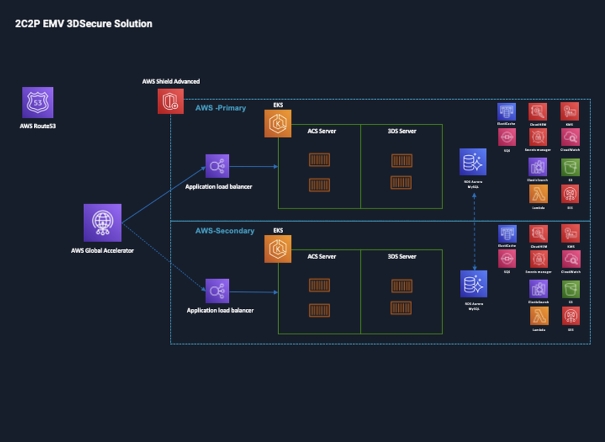Screen dimensions: 605x442
Task: Click the 3DS Server label in AWS-Primary
Action: (401, 131)
